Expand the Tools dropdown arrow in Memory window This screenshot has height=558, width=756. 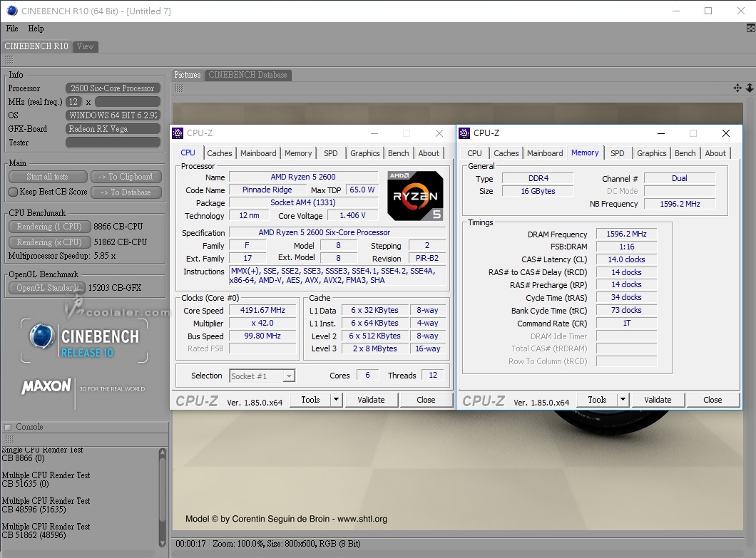coord(623,400)
